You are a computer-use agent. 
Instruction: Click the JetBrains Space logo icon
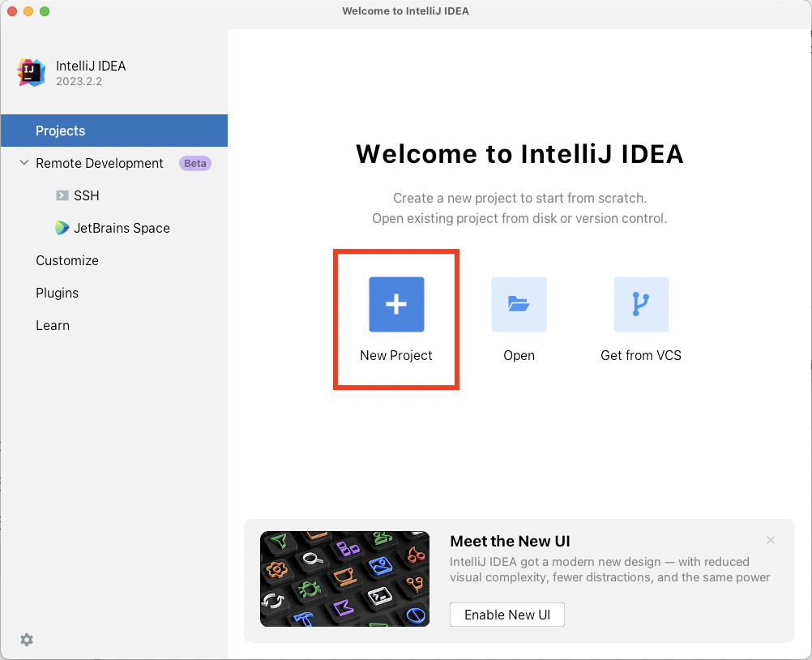point(62,228)
